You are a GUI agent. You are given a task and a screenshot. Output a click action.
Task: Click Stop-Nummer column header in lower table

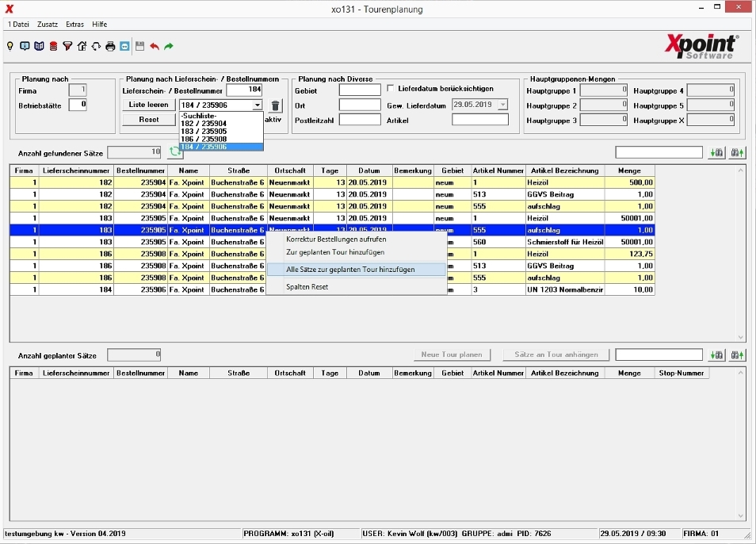681,374
